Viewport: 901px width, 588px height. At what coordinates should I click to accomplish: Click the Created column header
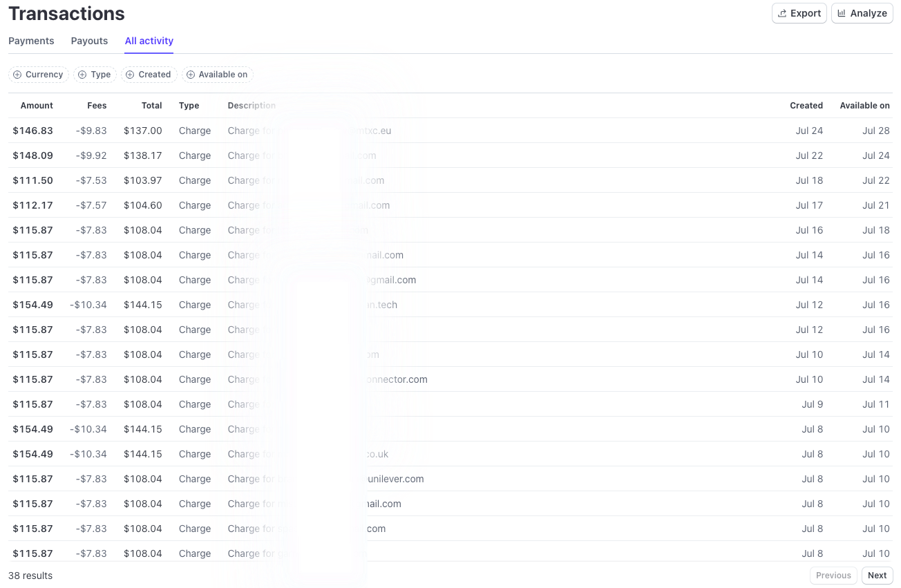coord(806,106)
